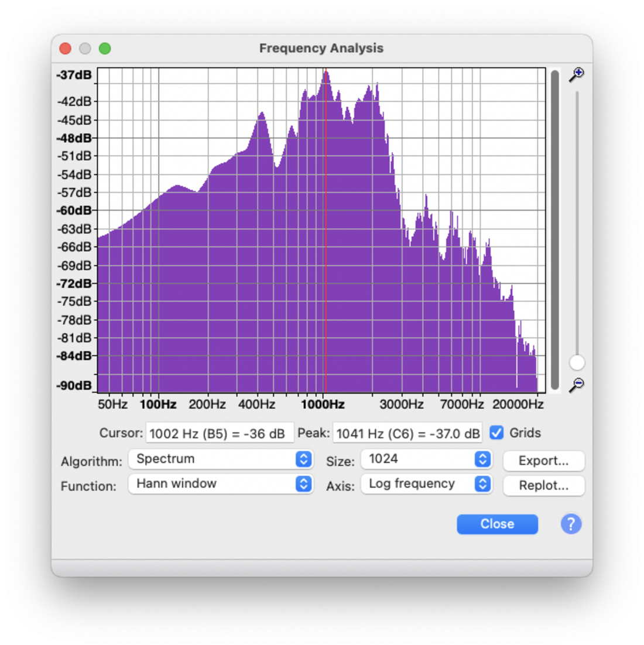Click the vertical zoom slider handle
Viewport: 644px width, 645px height.
click(x=577, y=363)
